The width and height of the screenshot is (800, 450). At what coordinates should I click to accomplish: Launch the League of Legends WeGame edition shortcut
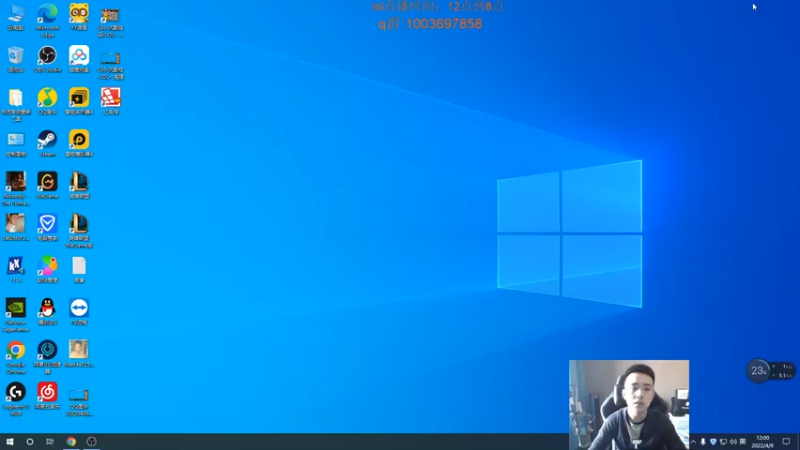pos(79,232)
